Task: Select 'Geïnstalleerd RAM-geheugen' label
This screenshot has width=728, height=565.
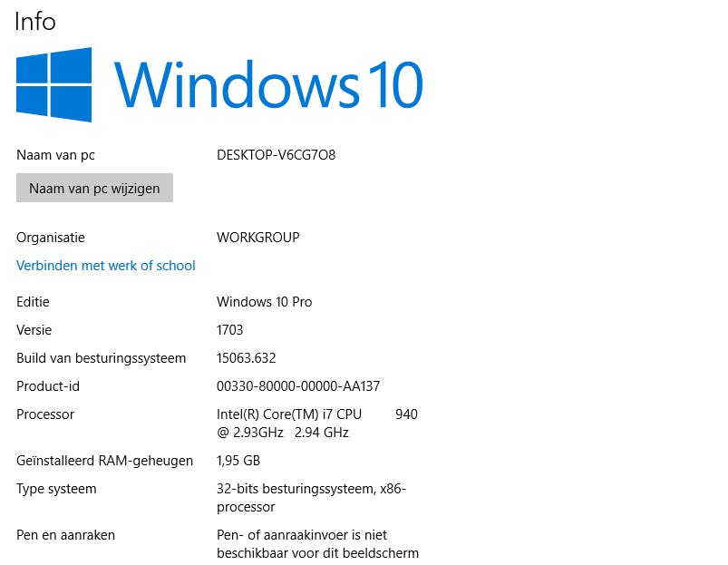Action: pos(104,461)
